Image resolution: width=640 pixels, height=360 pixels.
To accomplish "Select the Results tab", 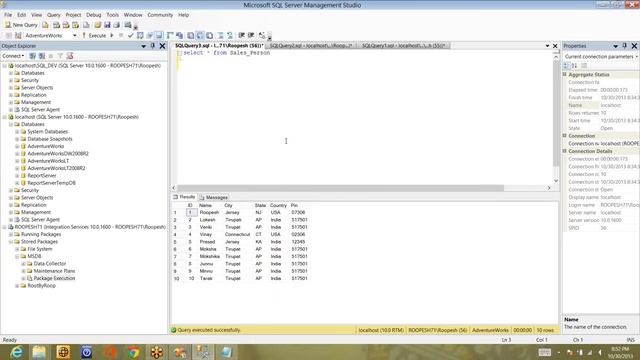I will (x=184, y=197).
